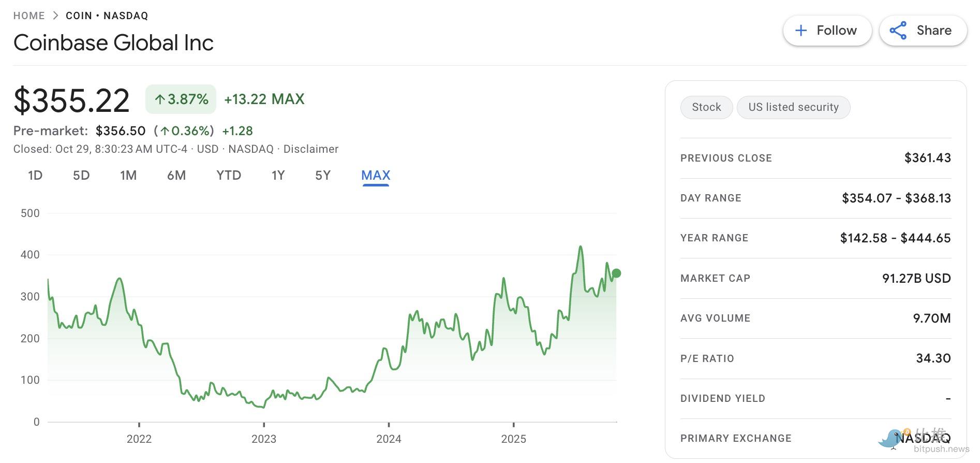Choose the 1Y time range
980x463 pixels.
click(x=278, y=176)
